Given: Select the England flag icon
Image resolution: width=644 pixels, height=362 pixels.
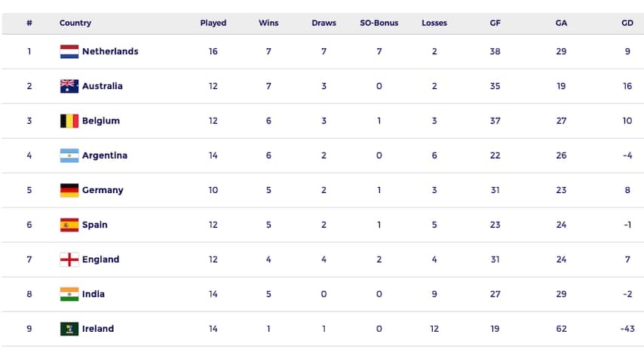Looking at the screenshot, I should [x=69, y=259].
